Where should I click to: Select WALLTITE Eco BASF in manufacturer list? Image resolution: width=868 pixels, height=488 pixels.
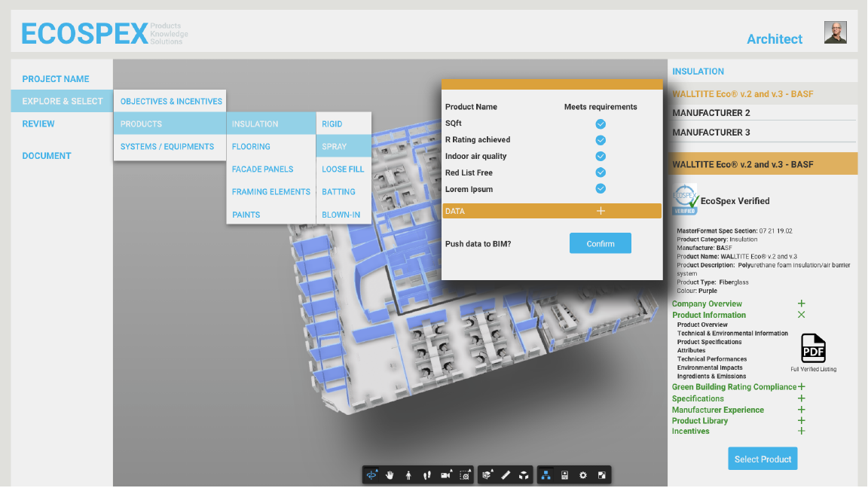tap(763, 94)
